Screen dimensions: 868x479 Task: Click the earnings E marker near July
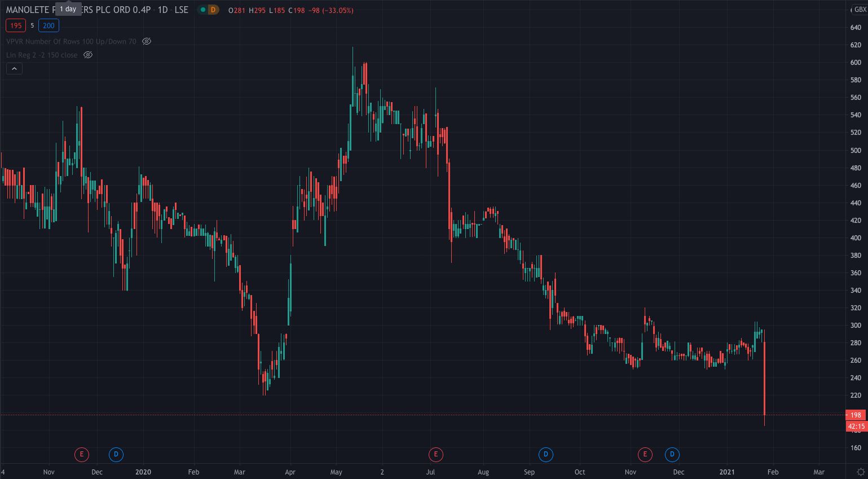(435, 454)
